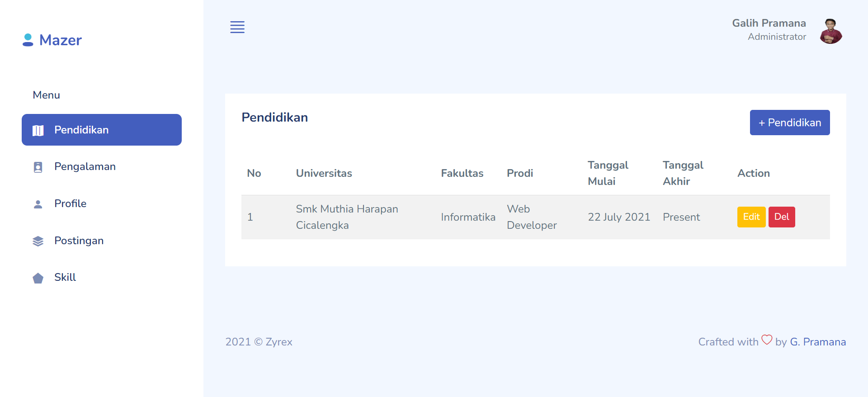This screenshot has width=868, height=397.
Task: Click the Mazer logo user icon
Action: 28,40
